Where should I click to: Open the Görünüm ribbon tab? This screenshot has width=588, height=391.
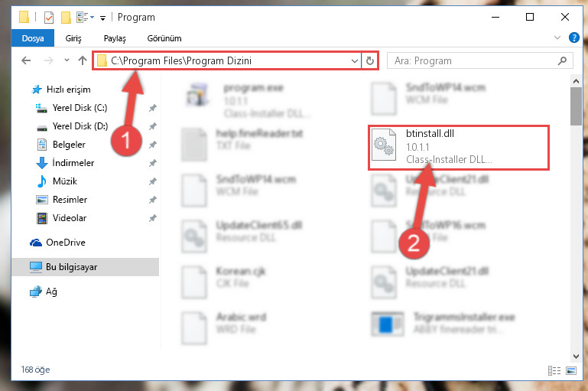point(164,38)
